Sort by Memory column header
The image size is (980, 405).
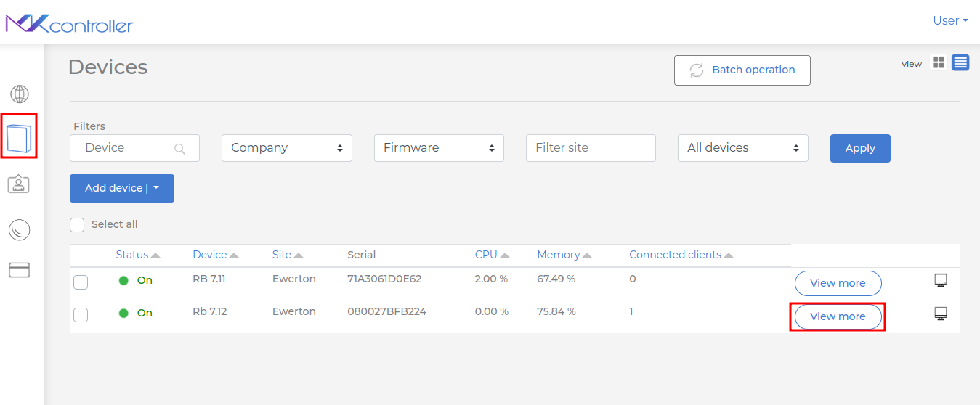pyautogui.click(x=564, y=255)
